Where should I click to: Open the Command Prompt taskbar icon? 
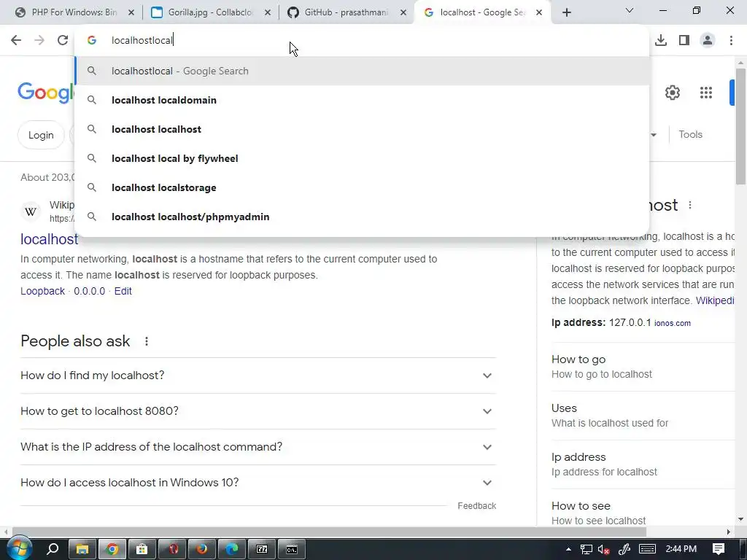(x=292, y=549)
